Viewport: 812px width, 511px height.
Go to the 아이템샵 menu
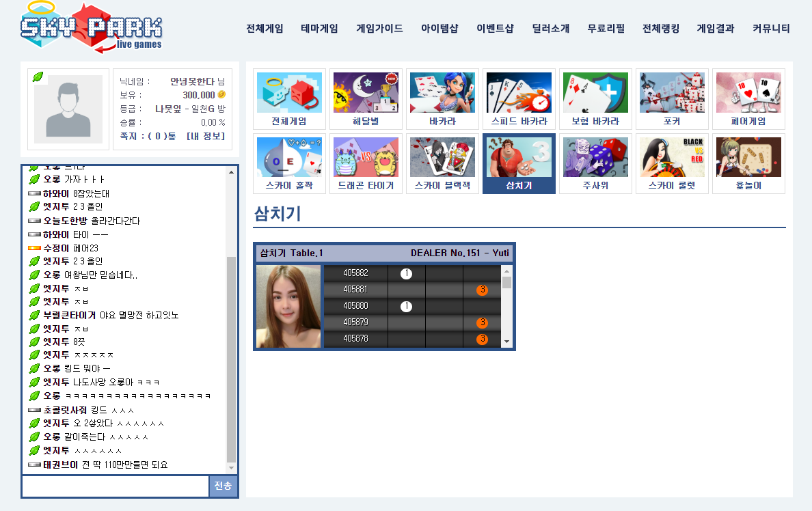(x=439, y=29)
